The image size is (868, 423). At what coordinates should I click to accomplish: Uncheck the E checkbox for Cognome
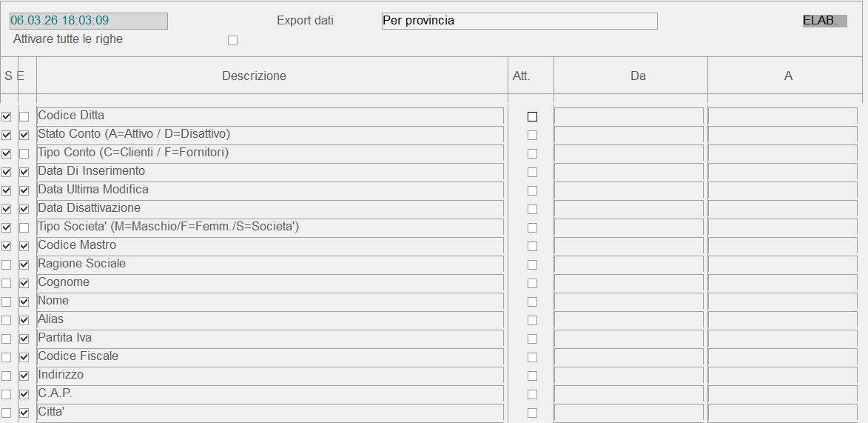(24, 283)
